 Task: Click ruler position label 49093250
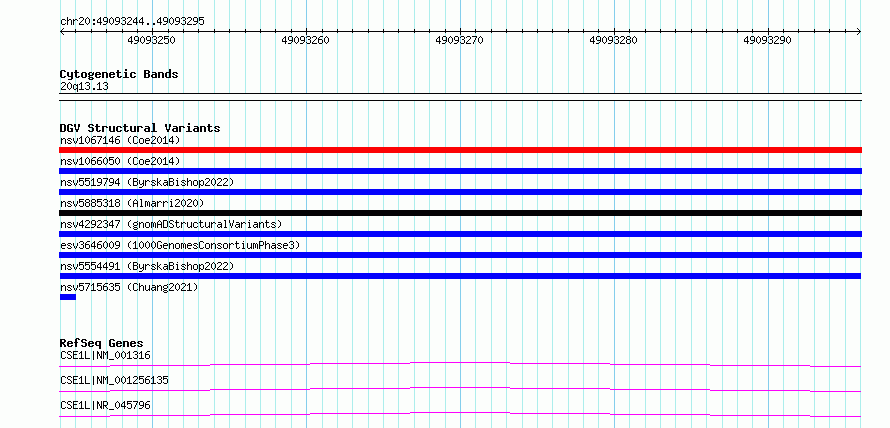coord(152,40)
